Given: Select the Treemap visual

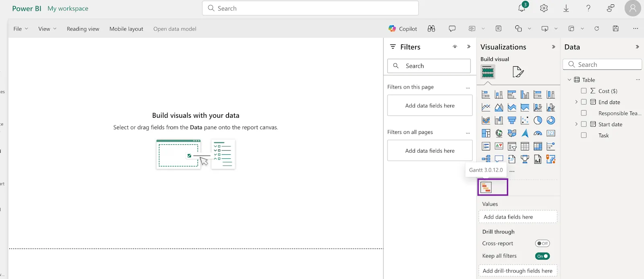Looking at the screenshot, I should click(486, 133).
